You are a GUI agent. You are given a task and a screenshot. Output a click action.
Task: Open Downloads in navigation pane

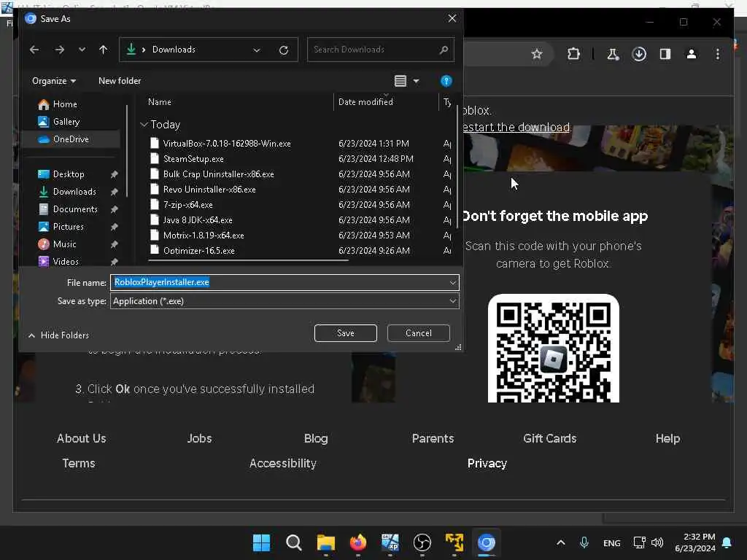74,192
